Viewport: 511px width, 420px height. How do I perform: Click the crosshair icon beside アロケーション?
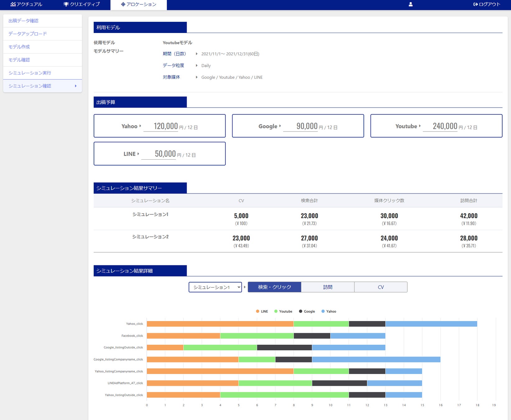click(123, 4)
